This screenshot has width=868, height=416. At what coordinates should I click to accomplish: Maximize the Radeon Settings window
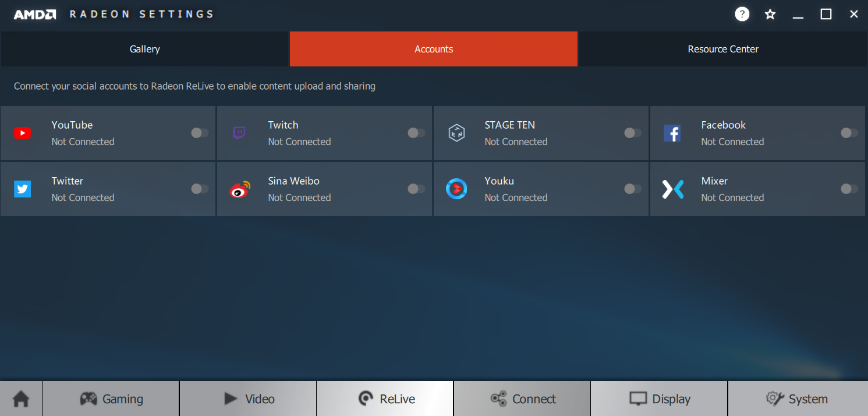tap(826, 14)
